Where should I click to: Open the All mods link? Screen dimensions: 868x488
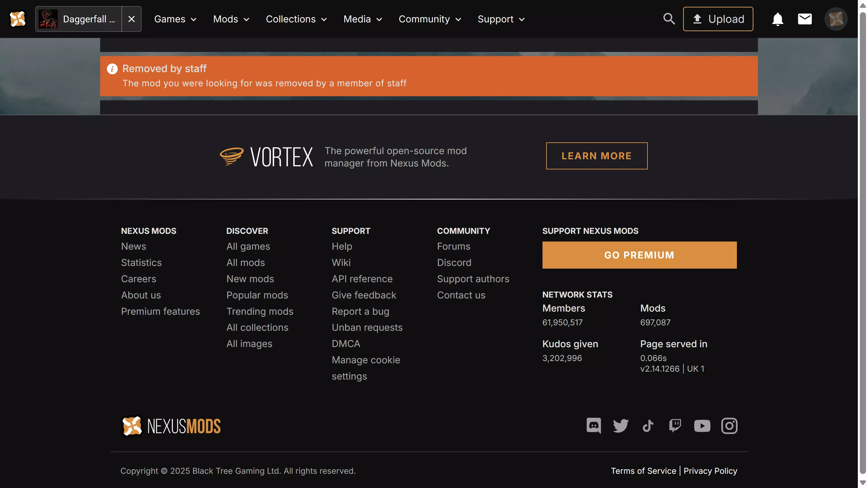245,262
